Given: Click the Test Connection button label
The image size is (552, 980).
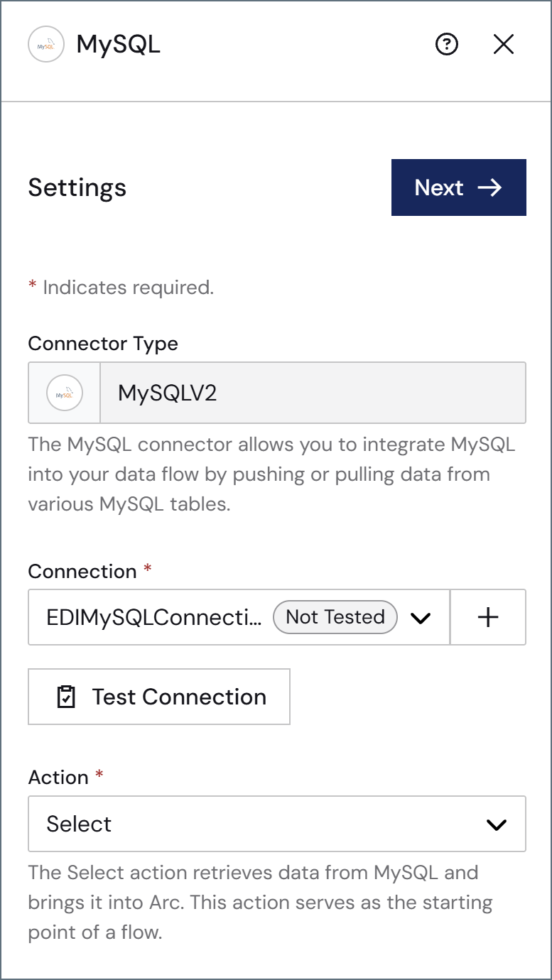Looking at the screenshot, I should pyautogui.click(x=179, y=697).
